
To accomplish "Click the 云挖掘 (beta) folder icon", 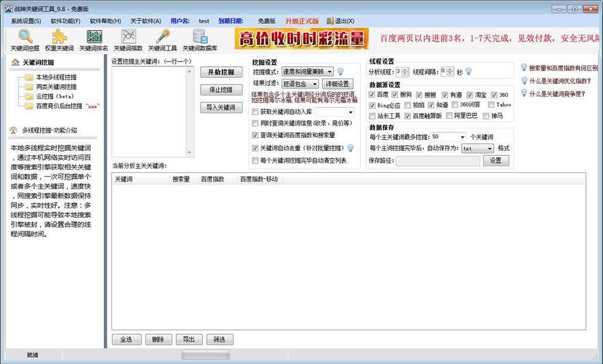I will point(29,96).
